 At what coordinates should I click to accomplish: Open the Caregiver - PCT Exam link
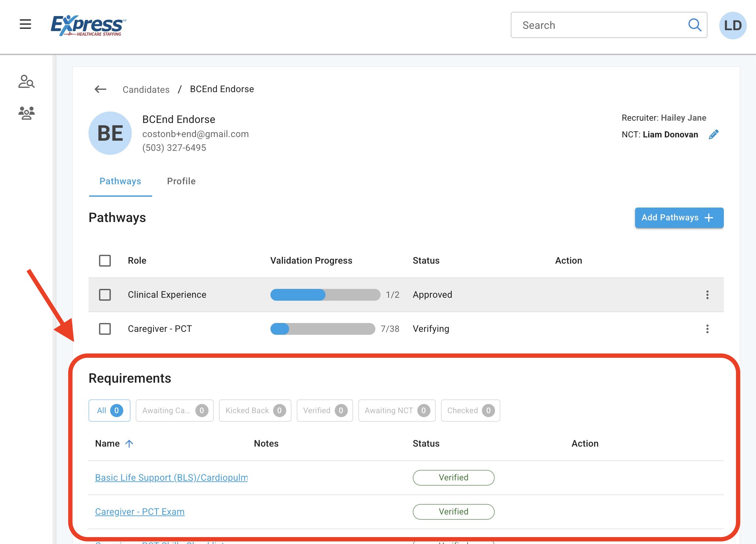coord(140,512)
